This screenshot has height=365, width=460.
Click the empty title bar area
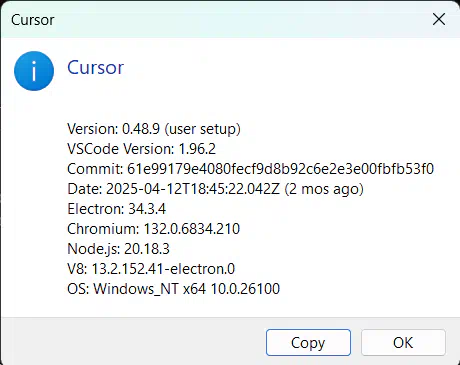click(x=240, y=20)
